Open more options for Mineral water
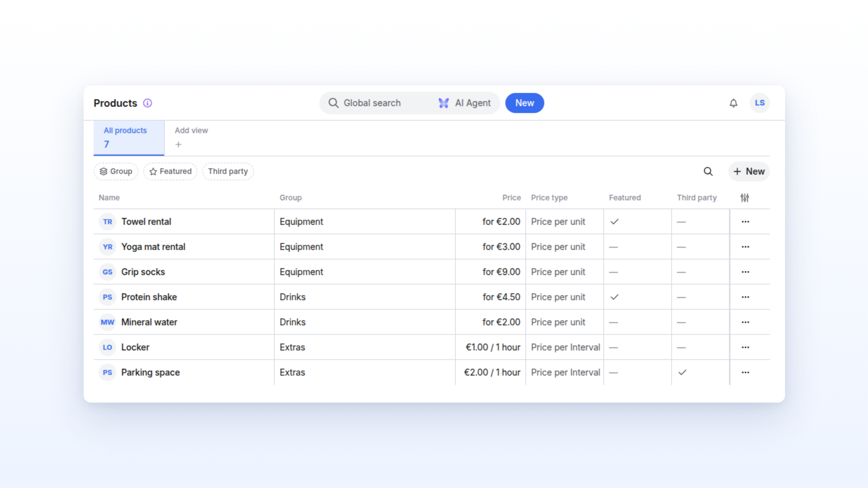The width and height of the screenshot is (868, 488). point(745,322)
